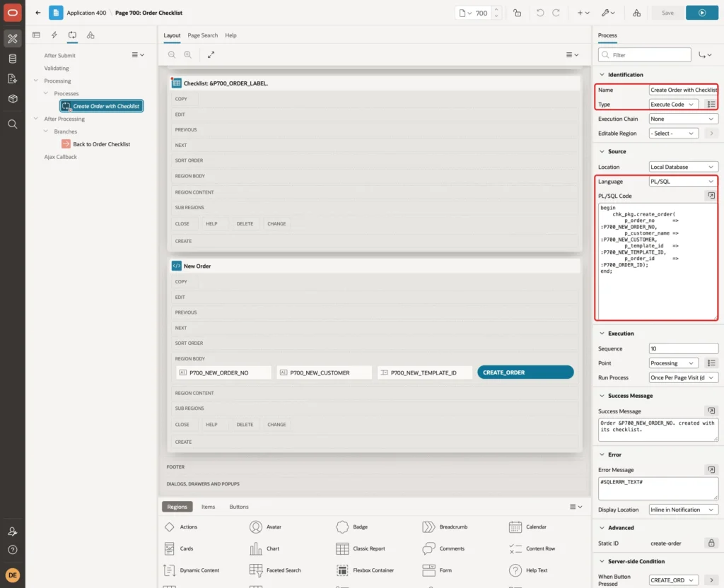Open Success Message editor popup icon
This screenshot has height=588, width=724.
[x=711, y=411]
